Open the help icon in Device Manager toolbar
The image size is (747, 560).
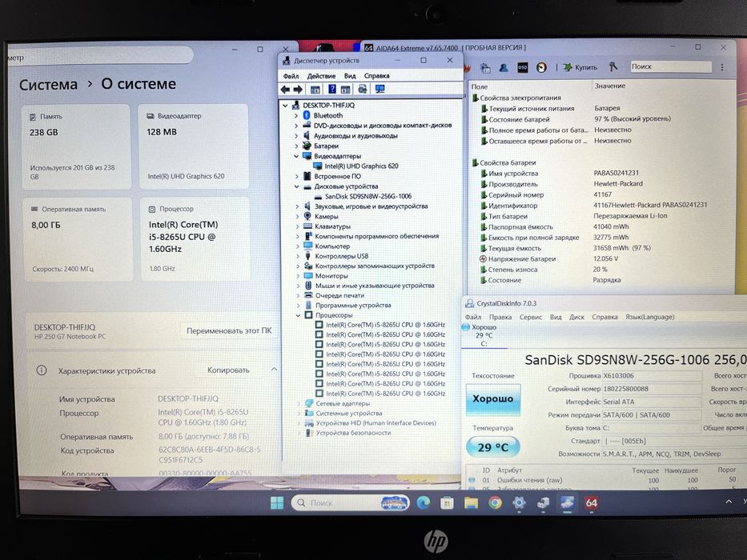(x=332, y=89)
